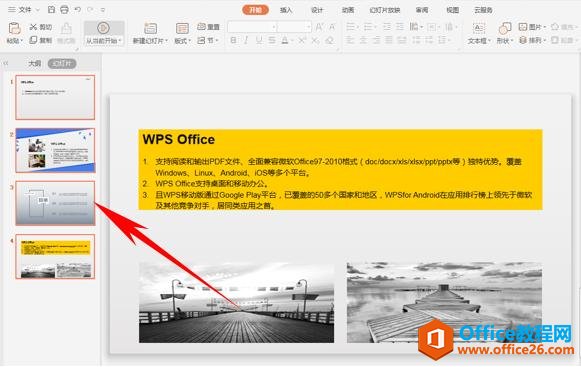Viewport: 581px width, 367px height.
Task: Click the 填充 fill bucket icon
Action: pyautogui.click(x=555, y=27)
